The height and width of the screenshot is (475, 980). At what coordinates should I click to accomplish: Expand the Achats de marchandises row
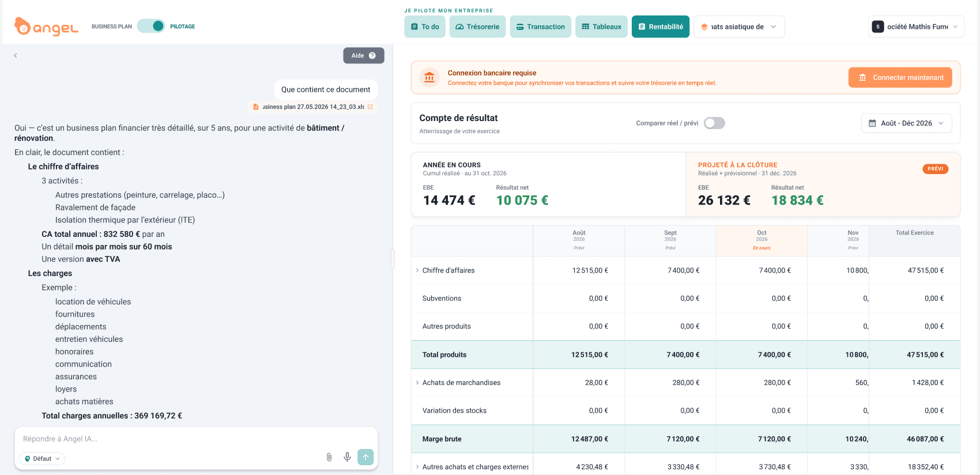[417, 383]
